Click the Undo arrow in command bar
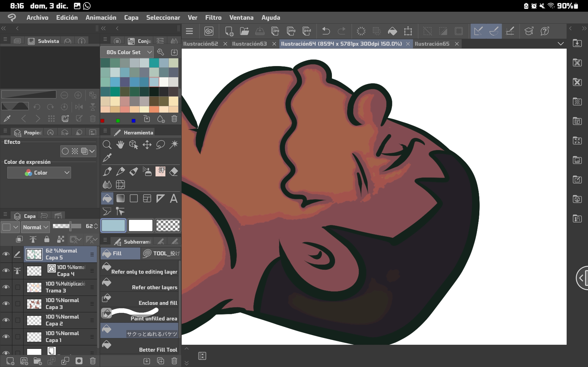588x367 pixels. (x=326, y=31)
